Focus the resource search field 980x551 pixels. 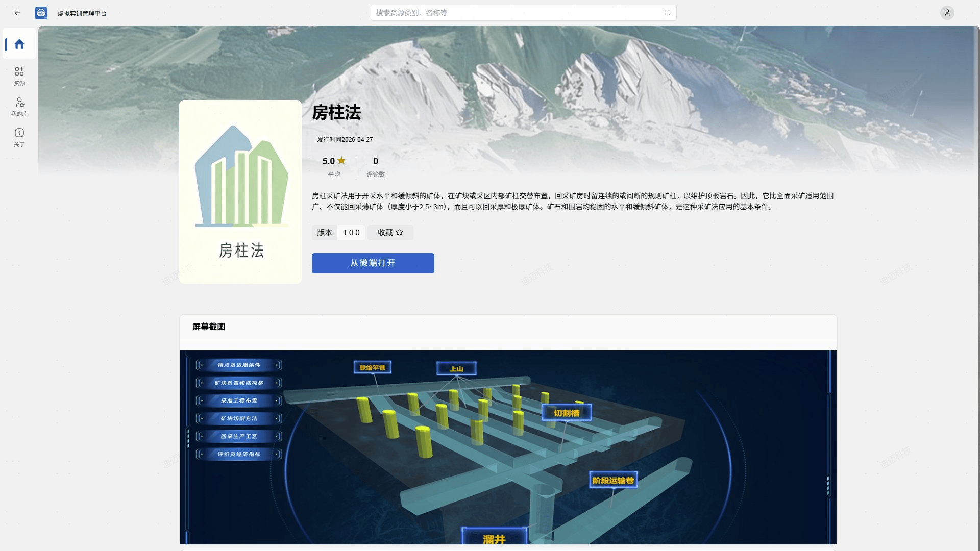tap(523, 13)
